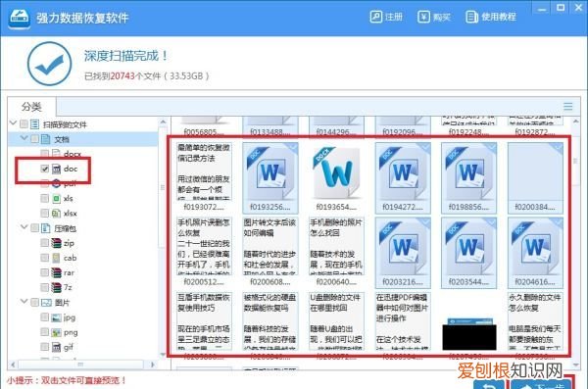Image resolution: width=588 pixels, height=389 pixels.
Task: Collapse the 扫描到的文件 tree node
Action: click(x=13, y=123)
